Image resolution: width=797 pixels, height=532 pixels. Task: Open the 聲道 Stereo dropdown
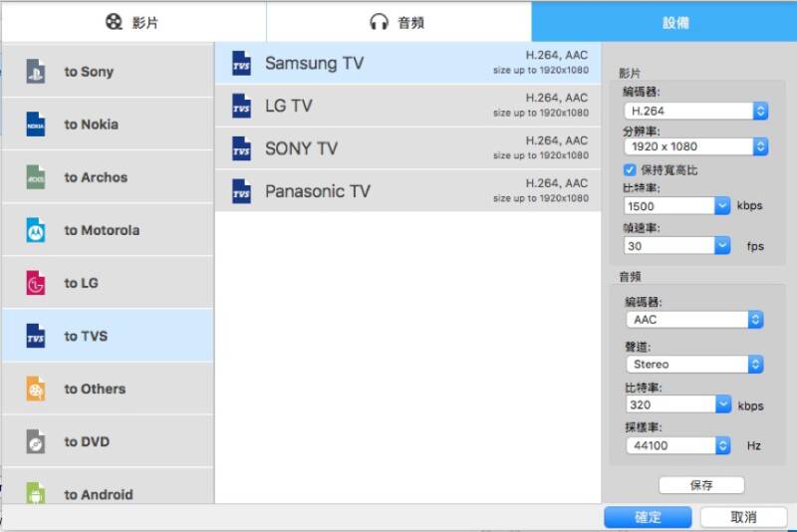tap(694, 365)
